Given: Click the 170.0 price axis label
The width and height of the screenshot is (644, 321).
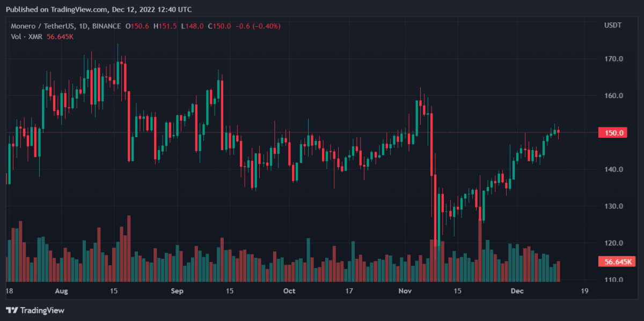Looking at the screenshot, I should pos(613,59).
